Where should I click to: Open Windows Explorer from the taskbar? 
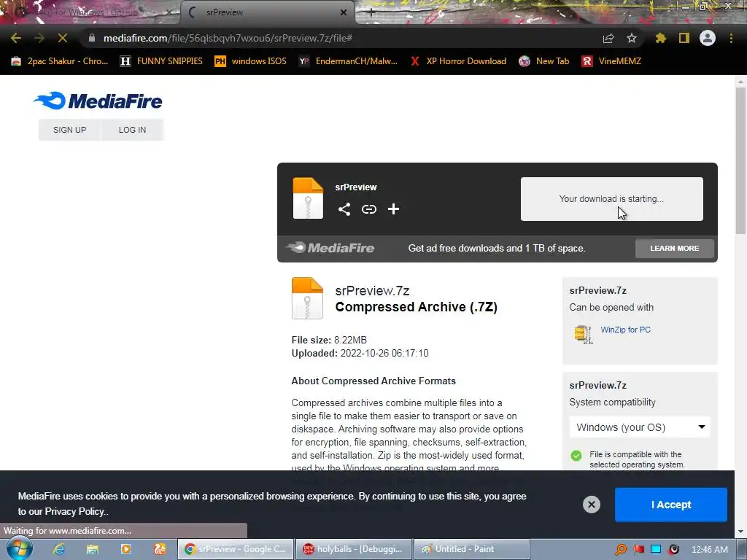point(93,550)
